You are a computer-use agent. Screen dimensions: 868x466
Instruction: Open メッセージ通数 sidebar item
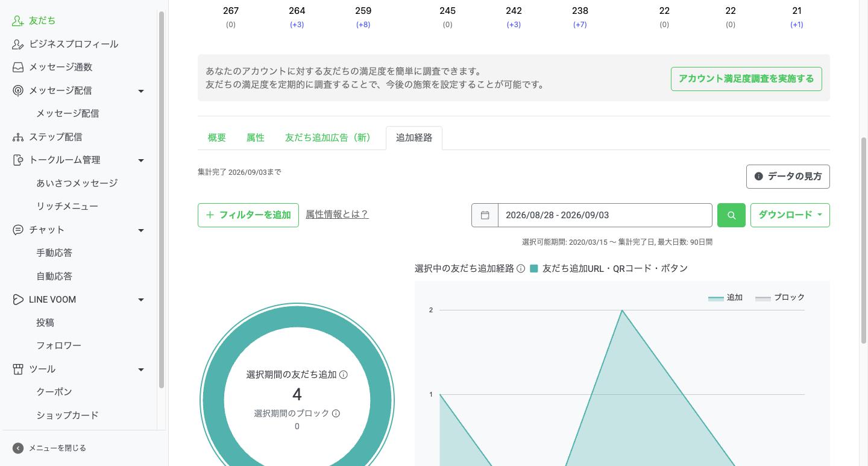point(60,67)
